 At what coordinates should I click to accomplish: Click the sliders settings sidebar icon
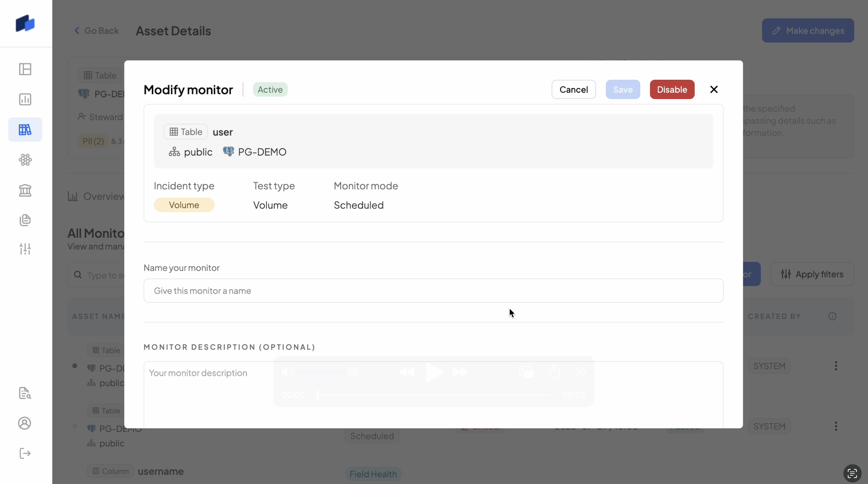[x=25, y=249]
